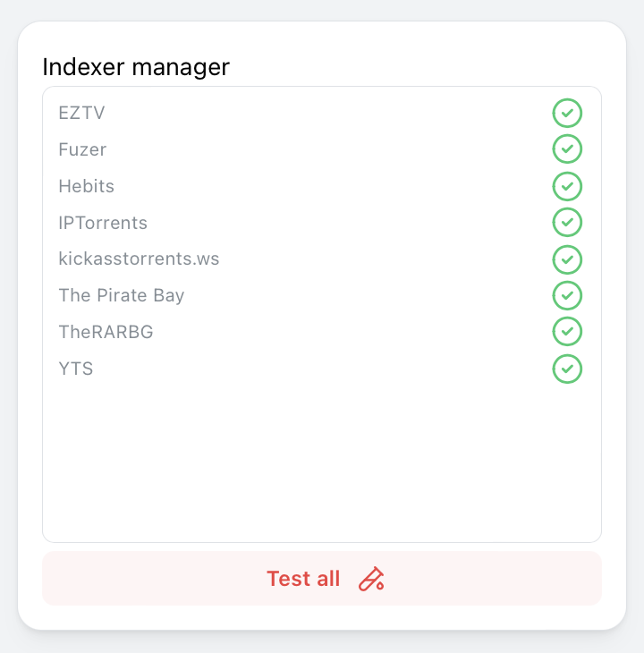The image size is (644, 653).
Task: Click the YTS indexer name
Action: click(x=76, y=369)
